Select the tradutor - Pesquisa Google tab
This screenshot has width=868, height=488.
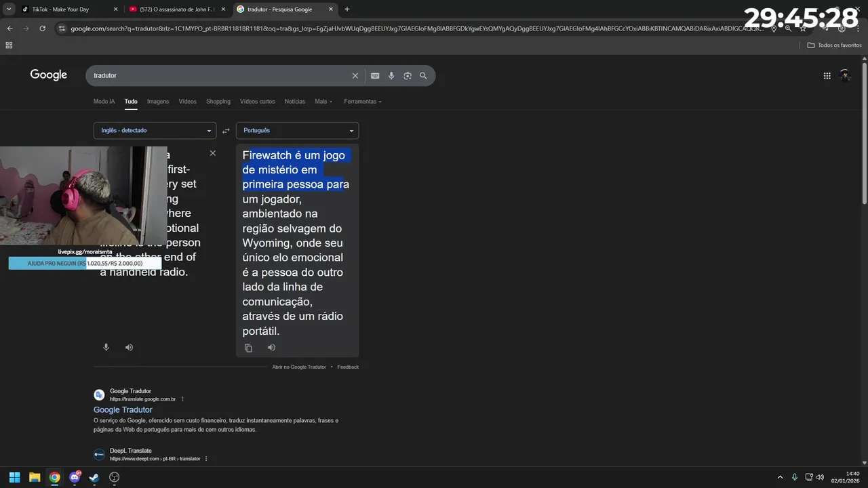pyautogui.click(x=279, y=9)
